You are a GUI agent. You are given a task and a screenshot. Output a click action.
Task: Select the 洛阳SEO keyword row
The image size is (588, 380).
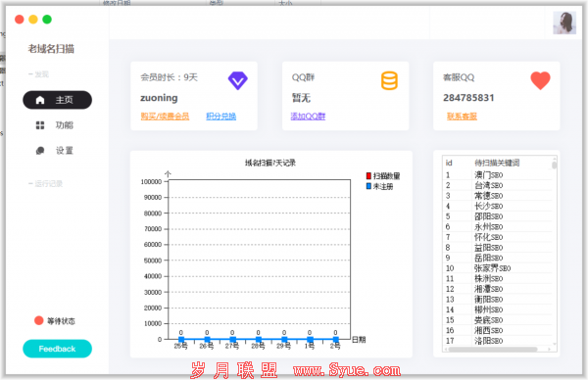pyautogui.click(x=497, y=341)
